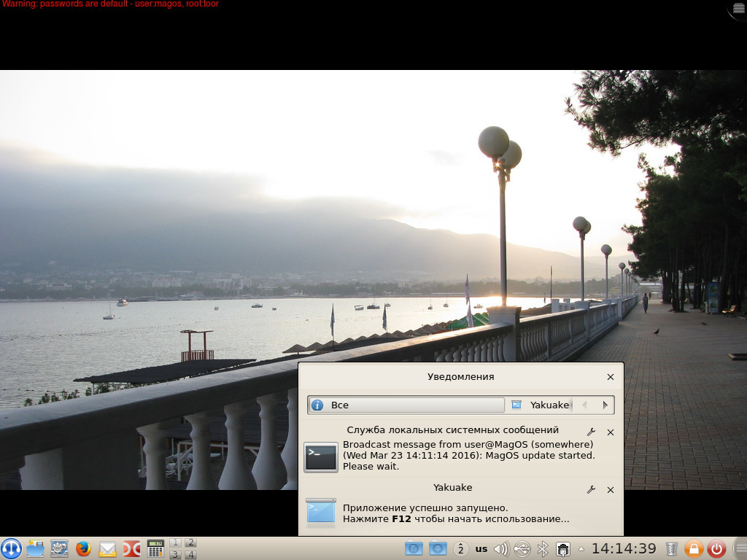Viewport: 747px width, 560px height.
Task: Open the file manager folder icon
Action: [35, 548]
